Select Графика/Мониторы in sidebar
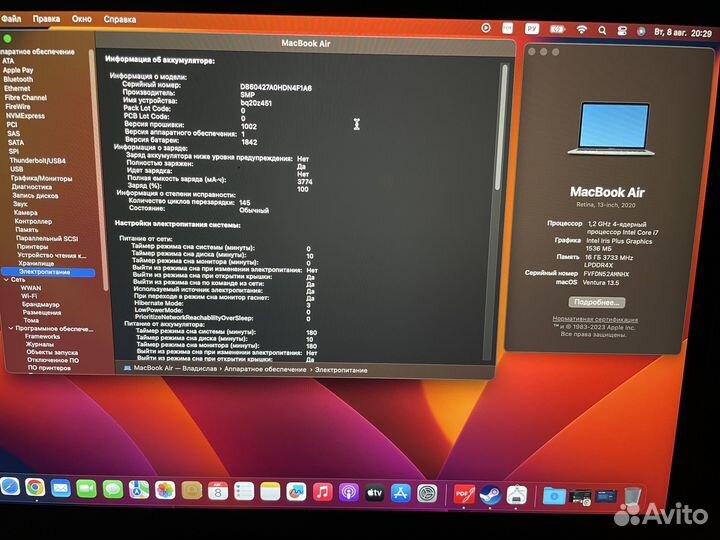The image size is (720, 540). (41, 178)
